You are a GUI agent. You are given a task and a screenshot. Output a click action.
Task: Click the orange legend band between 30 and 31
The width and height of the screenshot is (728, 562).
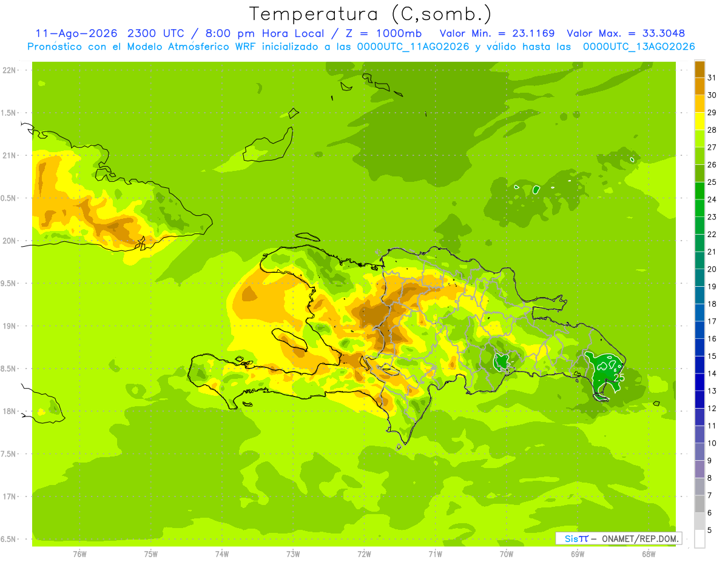pyautogui.click(x=699, y=86)
